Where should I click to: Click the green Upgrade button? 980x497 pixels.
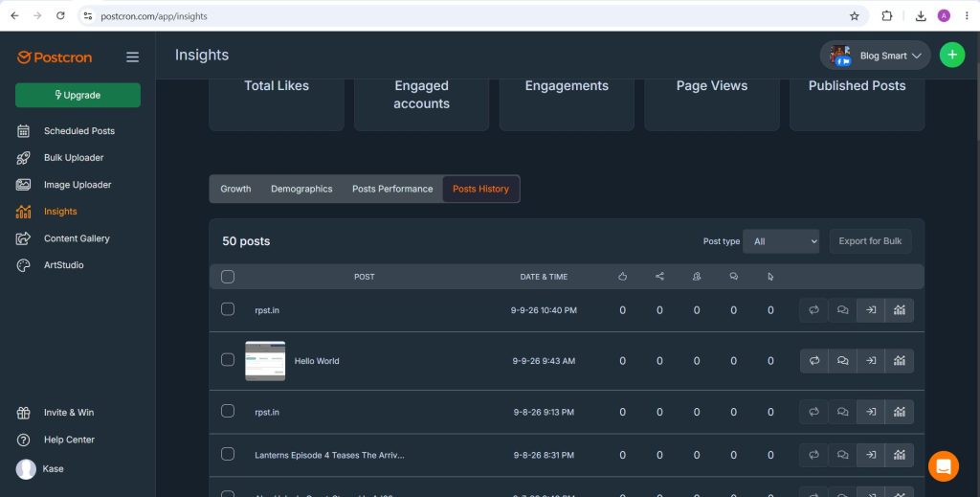click(78, 95)
